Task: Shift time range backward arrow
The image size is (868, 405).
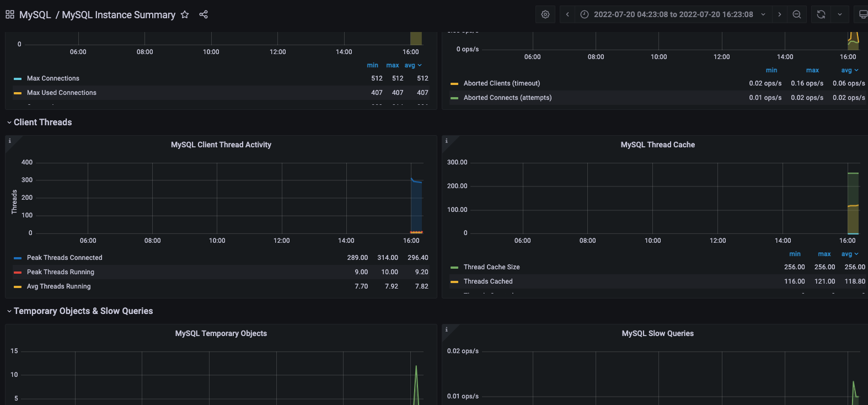Action: pos(567,14)
